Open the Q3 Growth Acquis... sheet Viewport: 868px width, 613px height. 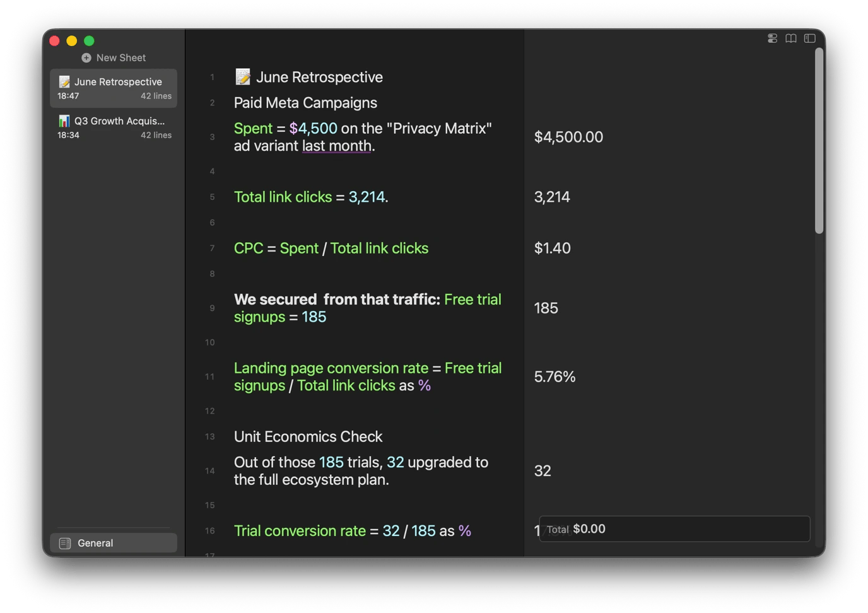point(114,127)
